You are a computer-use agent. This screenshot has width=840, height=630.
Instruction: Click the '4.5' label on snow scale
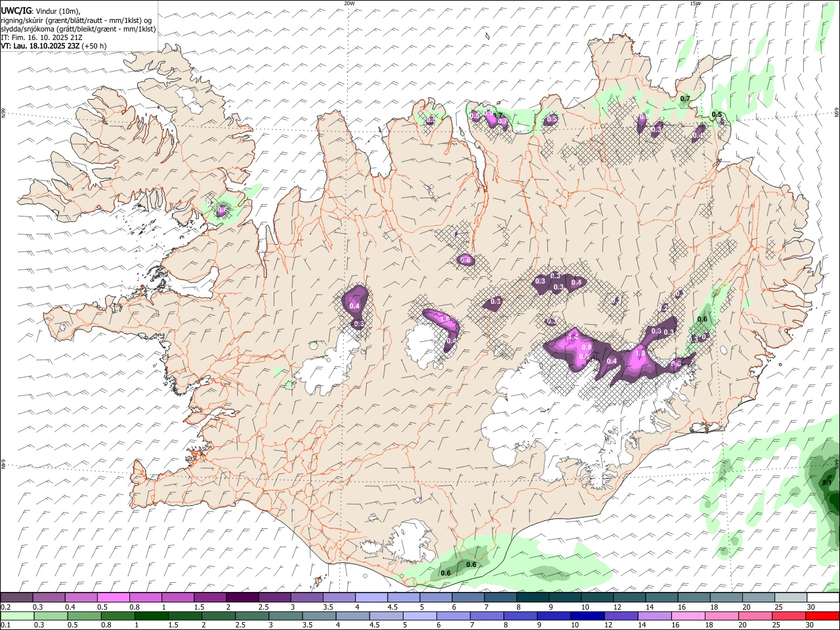click(x=392, y=607)
